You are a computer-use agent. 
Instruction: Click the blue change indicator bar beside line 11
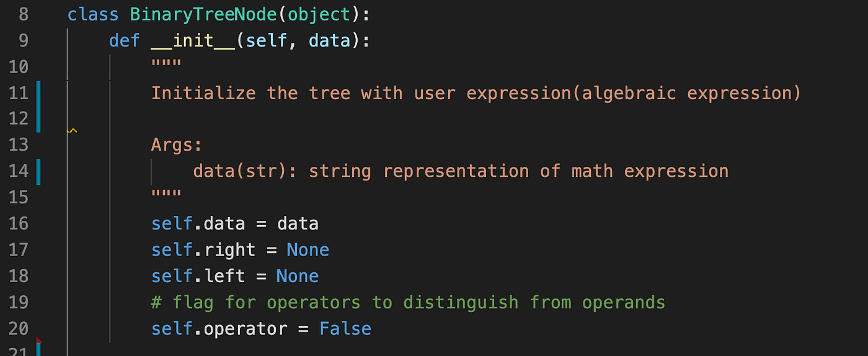(x=38, y=106)
